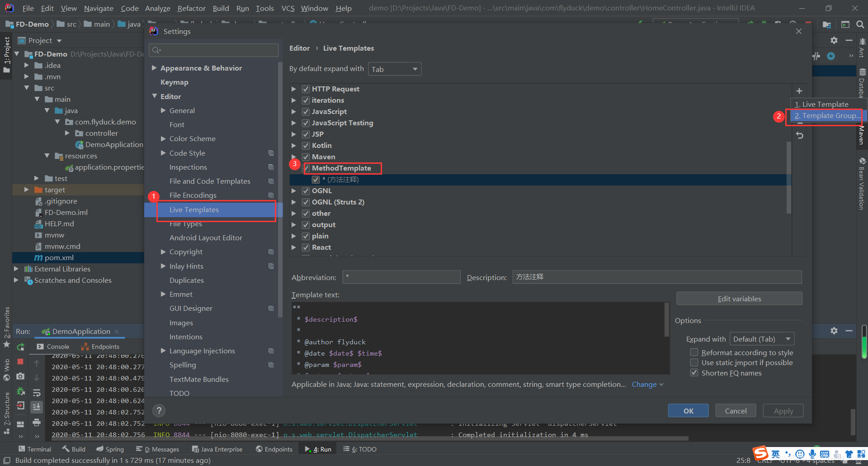Click the Change applicable contexts link
This screenshot has width=868, height=466.
point(647,384)
